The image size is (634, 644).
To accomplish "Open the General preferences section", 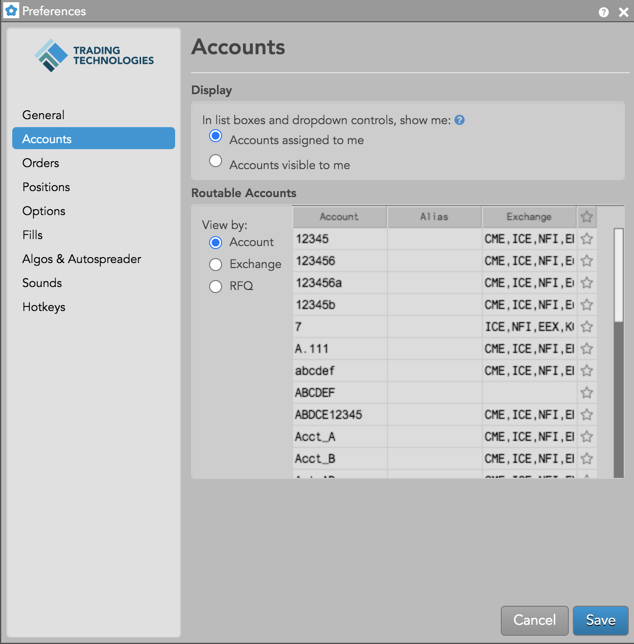I will tap(94, 115).
